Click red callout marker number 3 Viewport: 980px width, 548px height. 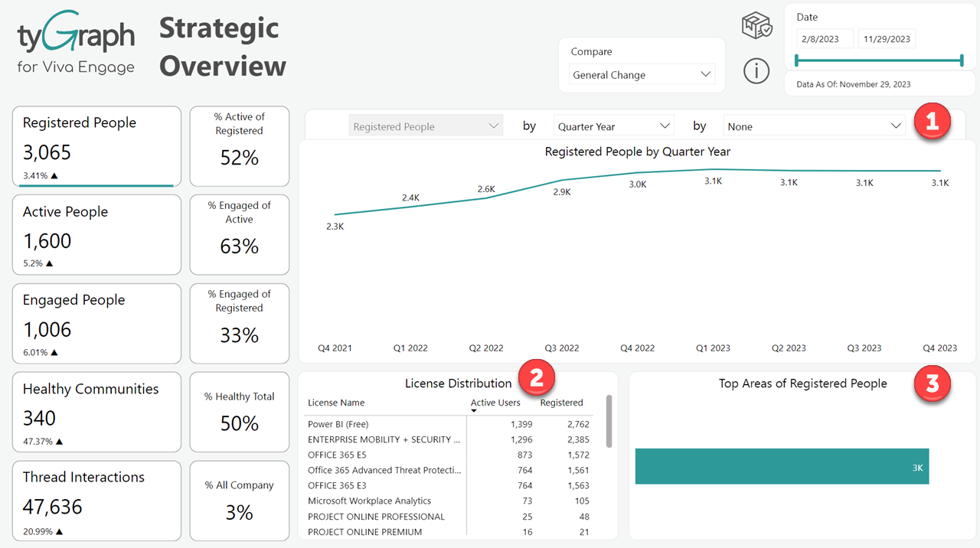tap(932, 383)
